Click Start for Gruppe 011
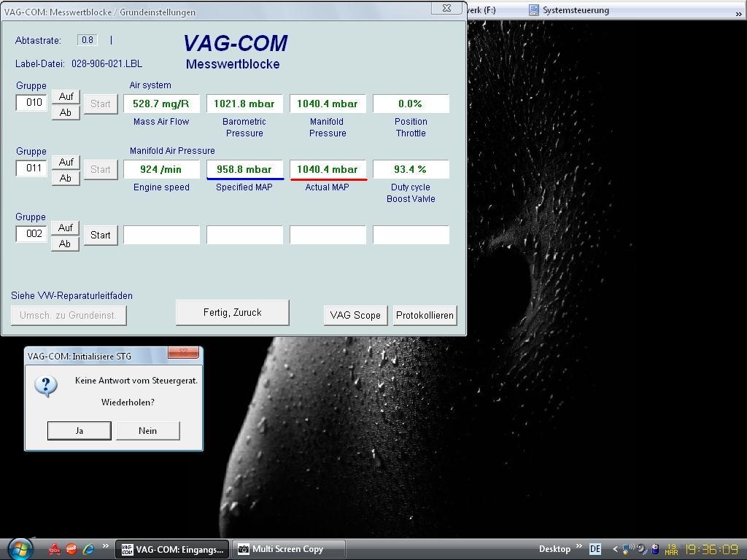This screenshot has height=560, width=747. pos(101,169)
